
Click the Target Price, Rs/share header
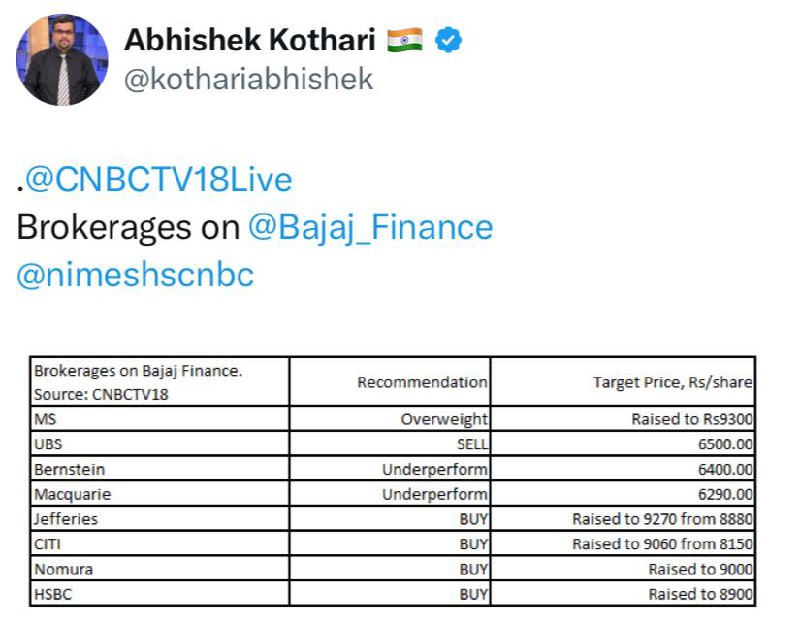pos(622,382)
